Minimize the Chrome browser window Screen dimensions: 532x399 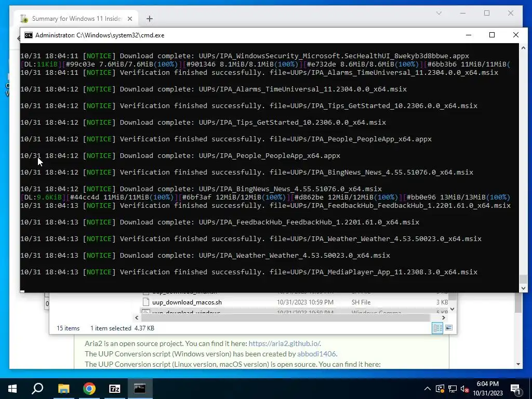click(x=463, y=13)
